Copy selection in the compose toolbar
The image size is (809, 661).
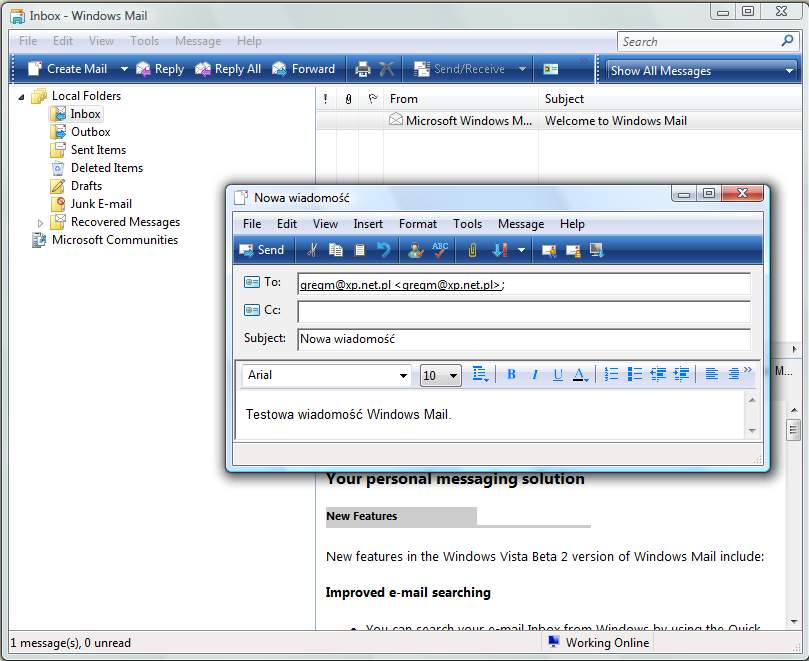tap(336, 250)
